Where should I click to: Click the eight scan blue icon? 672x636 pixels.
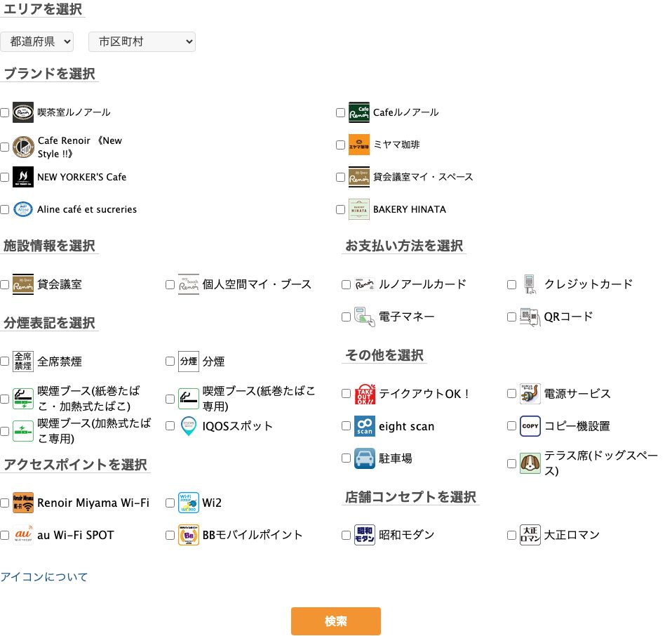click(x=365, y=426)
